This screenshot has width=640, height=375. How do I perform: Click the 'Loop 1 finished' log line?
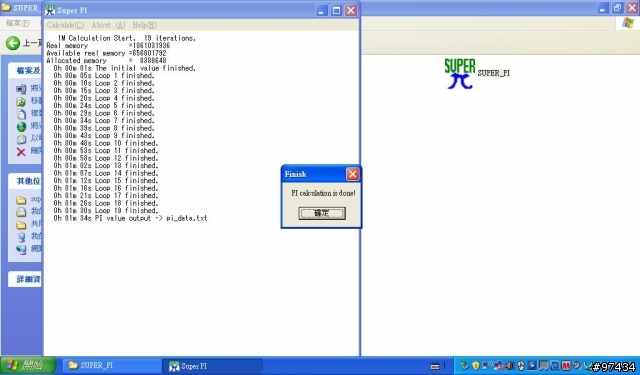coord(104,76)
